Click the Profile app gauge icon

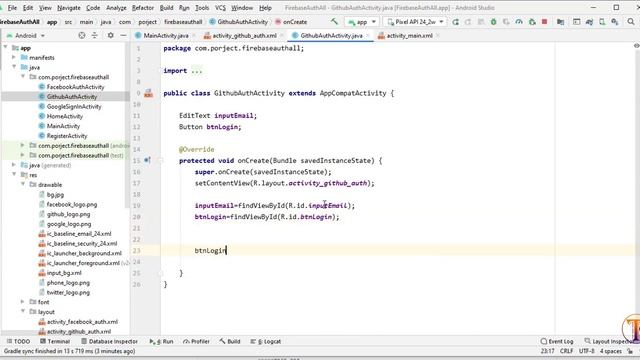click(x=519, y=22)
